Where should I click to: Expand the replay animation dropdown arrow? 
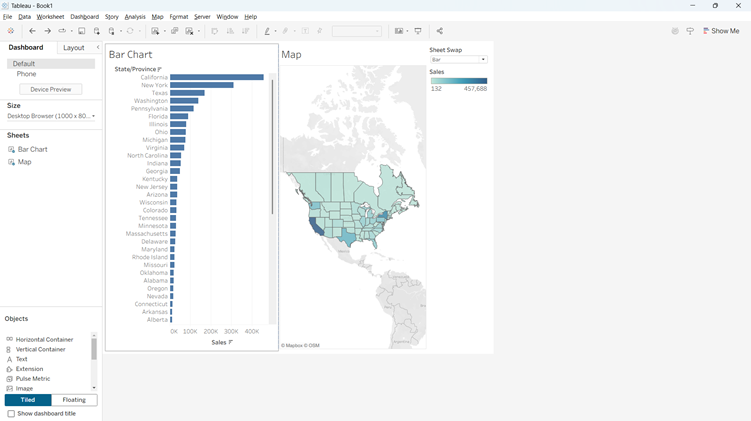tap(72, 31)
